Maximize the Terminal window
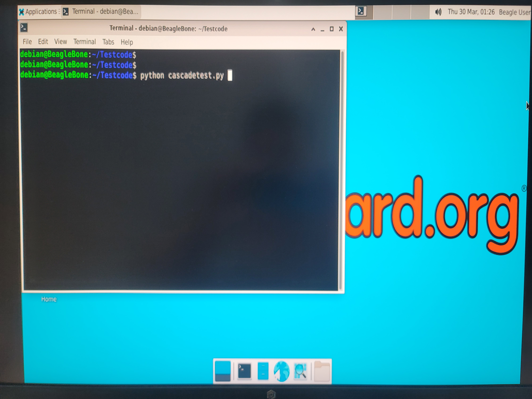The height and width of the screenshot is (399, 532). [332, 29]
